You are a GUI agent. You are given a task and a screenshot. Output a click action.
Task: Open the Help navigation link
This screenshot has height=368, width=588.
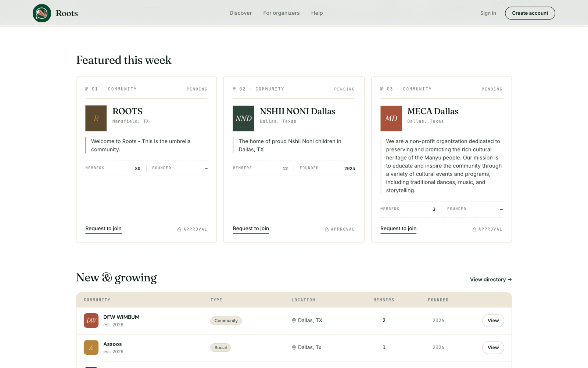coord(317,13)
